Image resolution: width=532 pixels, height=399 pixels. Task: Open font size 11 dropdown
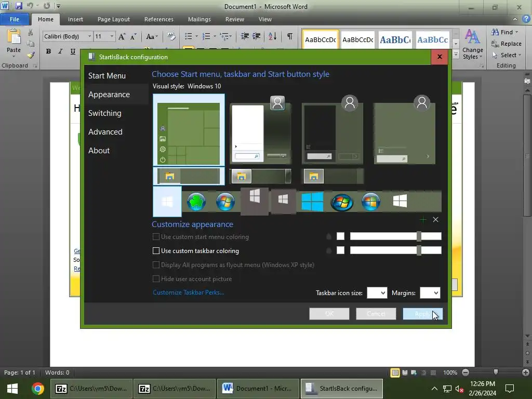pyautogui.click(x=112, y=36)
